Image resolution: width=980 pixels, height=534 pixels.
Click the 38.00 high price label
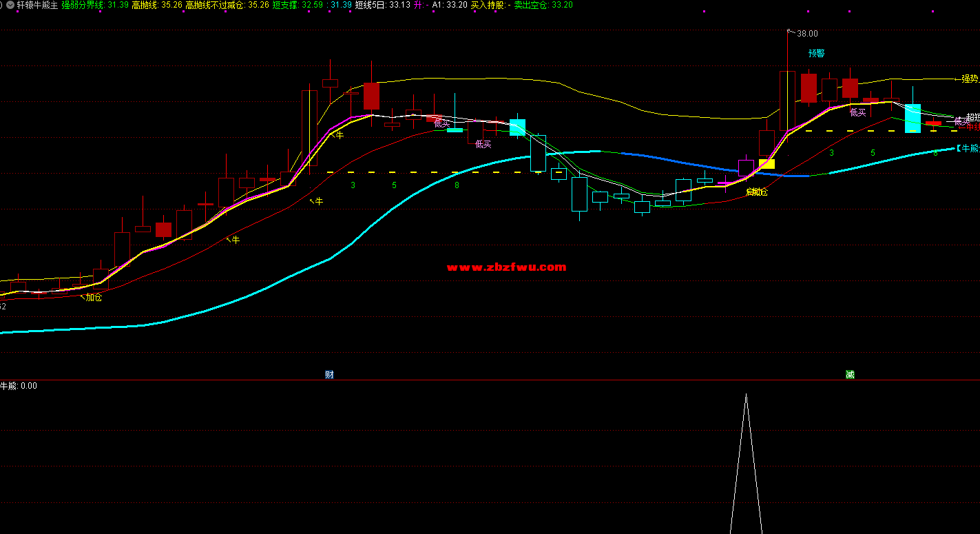[806, 33]
